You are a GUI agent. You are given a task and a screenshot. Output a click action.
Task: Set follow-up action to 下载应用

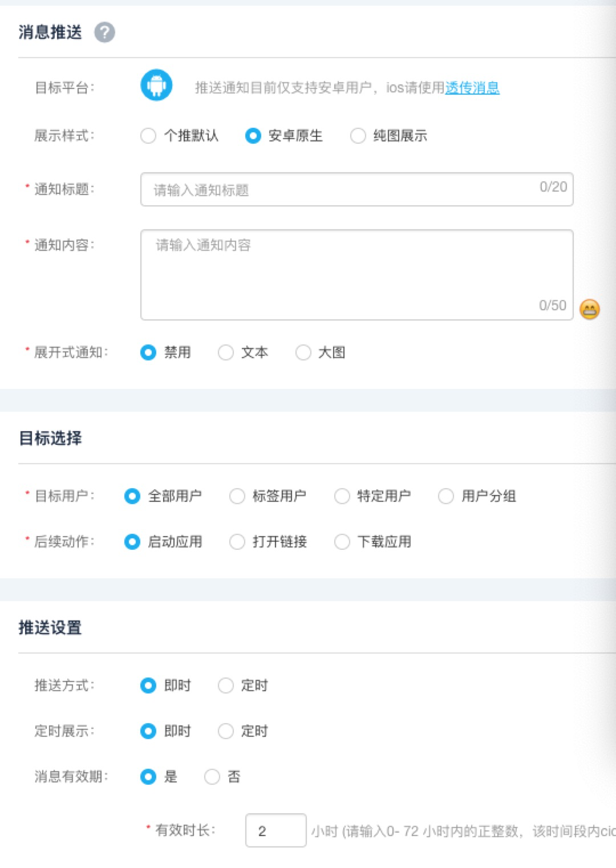tap(342, 542)
